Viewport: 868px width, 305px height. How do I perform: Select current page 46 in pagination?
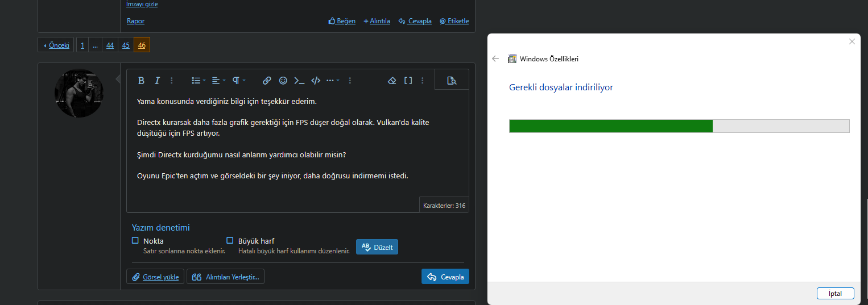(142, 45)
